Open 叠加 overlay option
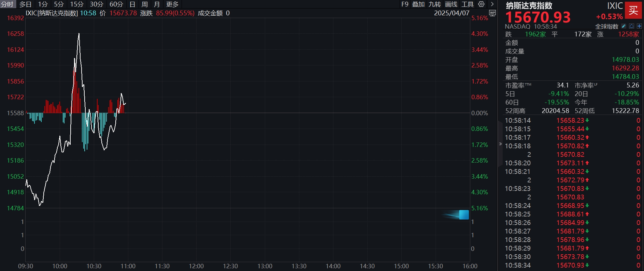 (418, 4)
